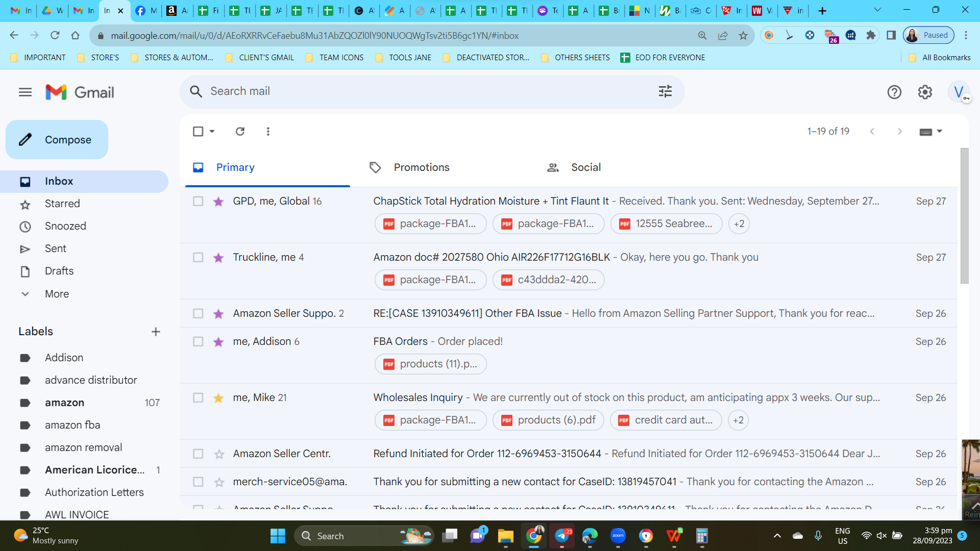This screenshot has height=551, width=980.
Task: Open the credit card aut PDF attachment
Action: [666, 420]
